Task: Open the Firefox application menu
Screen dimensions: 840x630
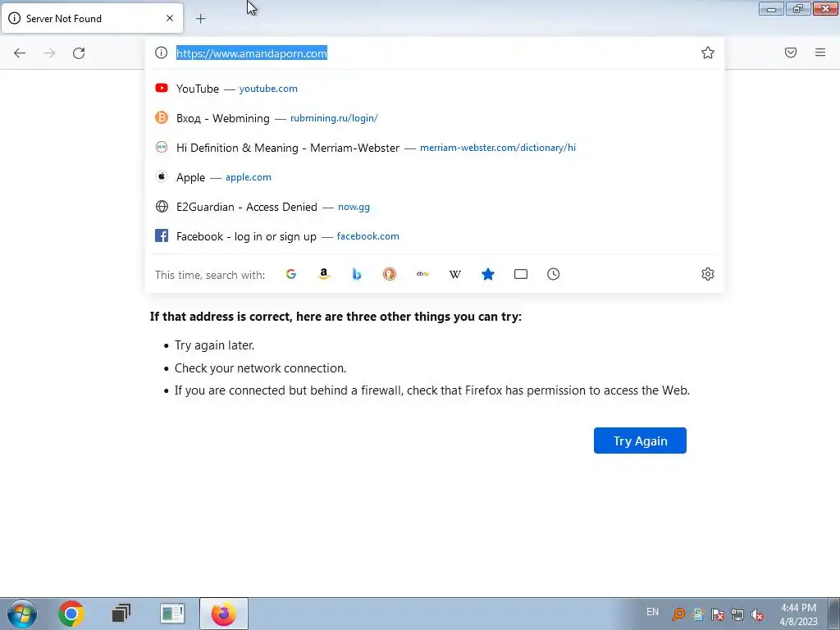Action: click(x=820, y=52)
